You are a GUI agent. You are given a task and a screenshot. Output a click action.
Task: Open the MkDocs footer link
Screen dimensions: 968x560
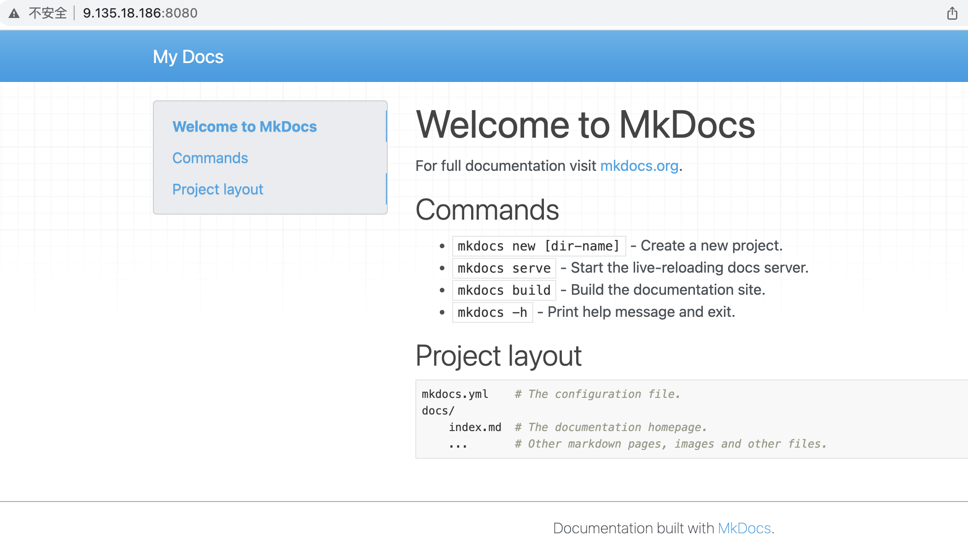pos(744,528)
